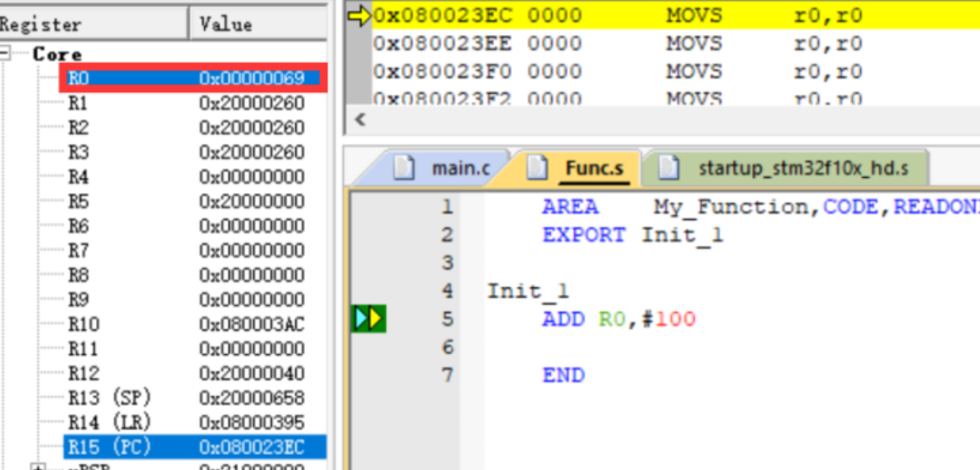The width and height of the screenshot is (980, 470).
Task: Click line number 7 in editor gutter
Action: click(x=447, y=375)
